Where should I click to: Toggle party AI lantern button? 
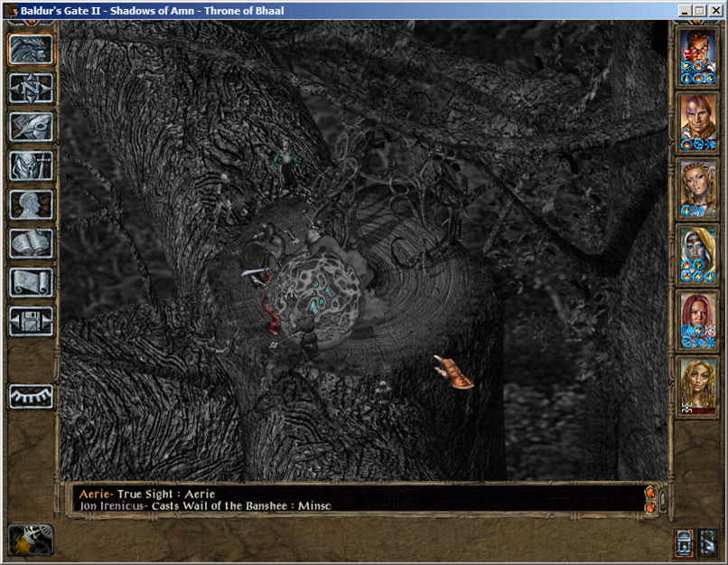[x=685, y=542]
